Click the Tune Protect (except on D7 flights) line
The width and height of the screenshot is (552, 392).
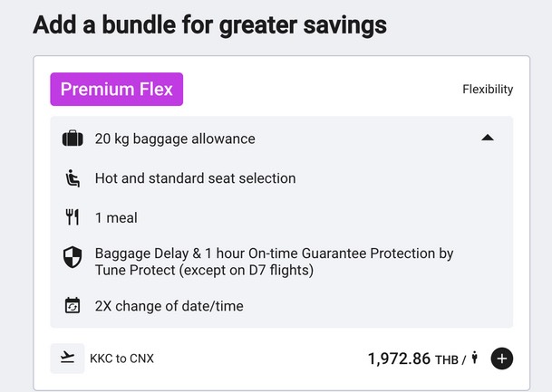(203, 270)
